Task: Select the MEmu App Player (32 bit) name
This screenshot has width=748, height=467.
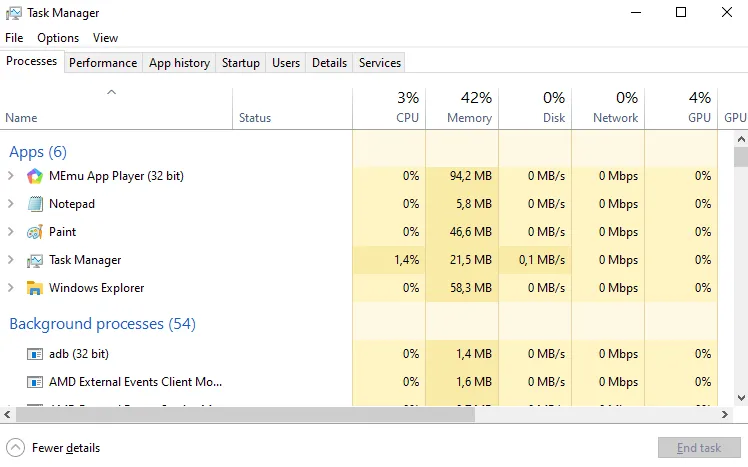Action: (116, 176)
